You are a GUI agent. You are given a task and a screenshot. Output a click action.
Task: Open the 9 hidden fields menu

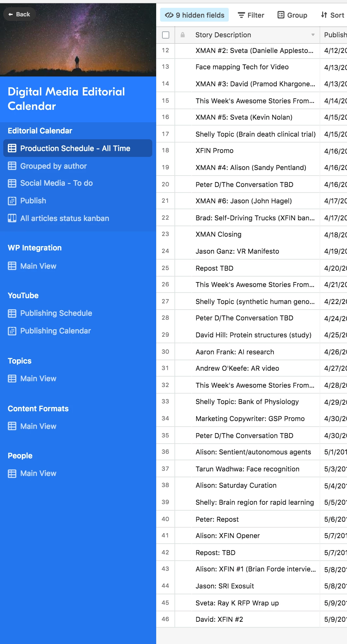click(194, 15)
